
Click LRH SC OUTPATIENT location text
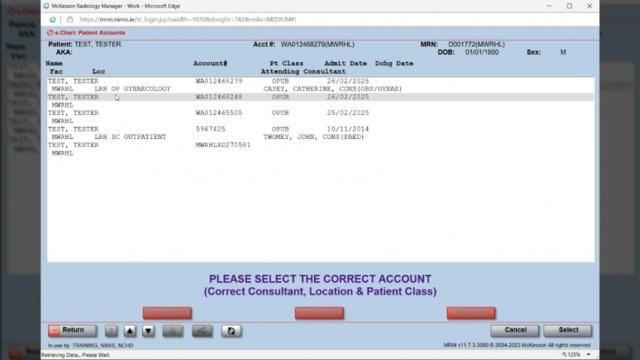click(131, 137)
